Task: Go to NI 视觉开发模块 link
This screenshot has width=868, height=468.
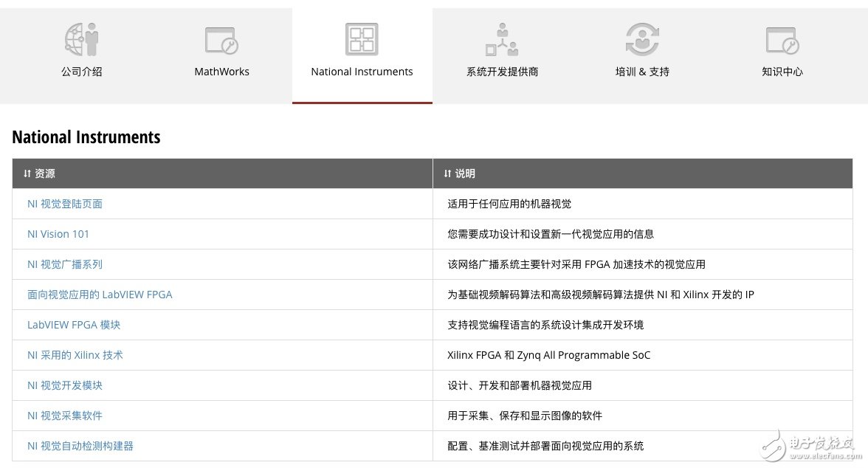Action: [65, 385]
